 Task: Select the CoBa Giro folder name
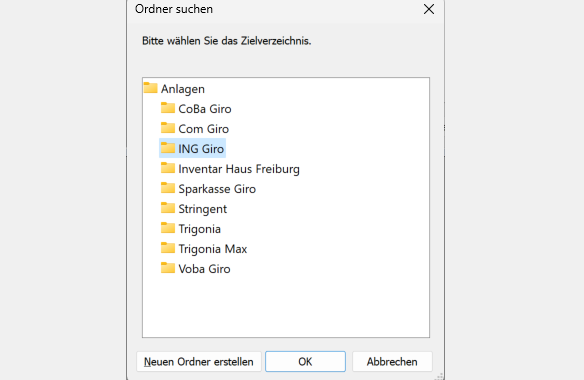click(205, 109)
